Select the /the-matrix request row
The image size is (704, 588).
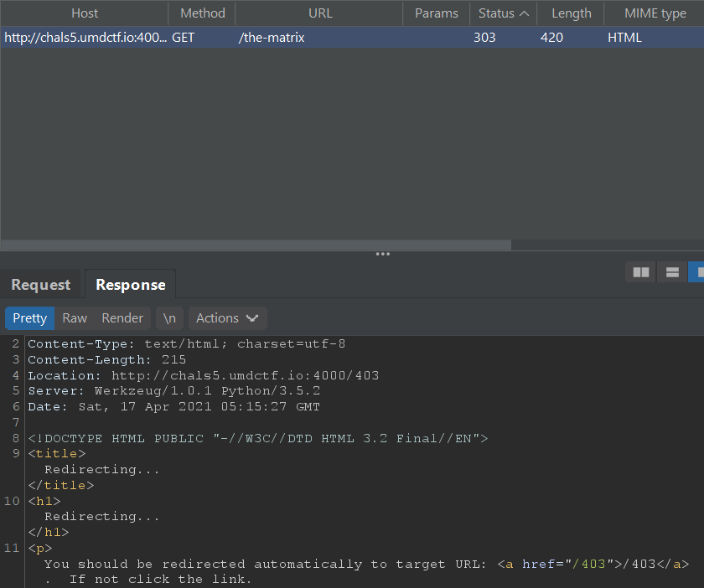[x=352, y=37]
